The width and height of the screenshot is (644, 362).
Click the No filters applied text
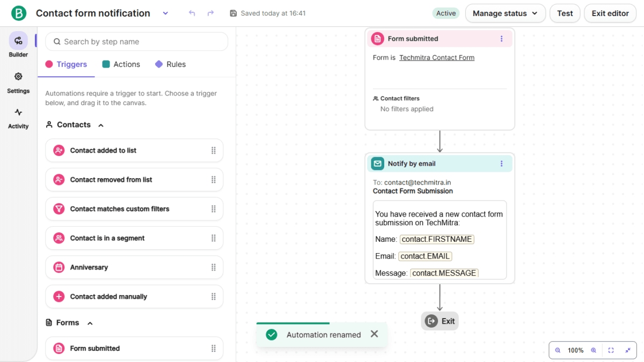tap(407, 109)
